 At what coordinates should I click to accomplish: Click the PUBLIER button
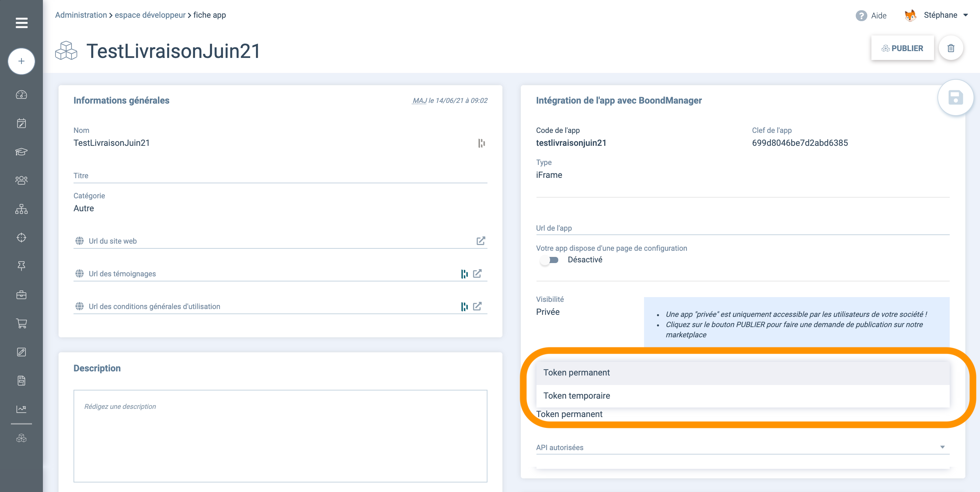coord(902,48)
